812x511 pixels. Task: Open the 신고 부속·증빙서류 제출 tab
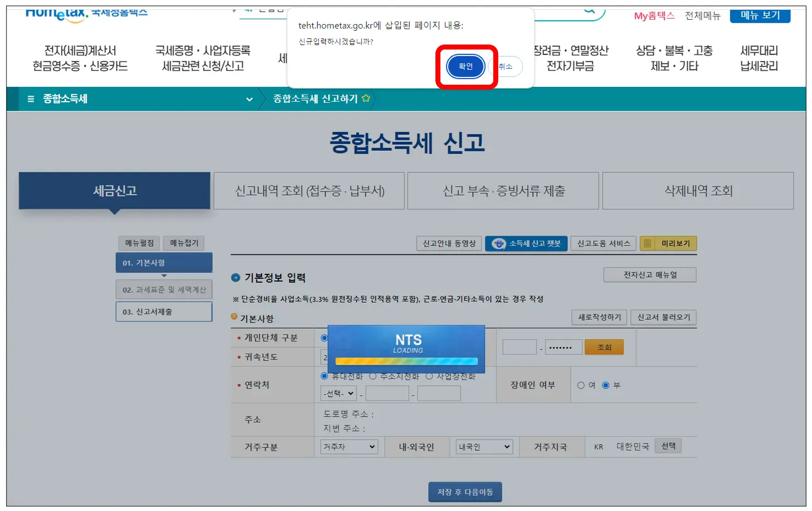(x=503, y=191)
